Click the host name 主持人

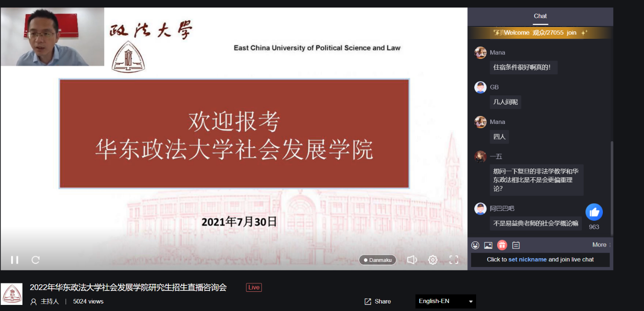[50, 302]
